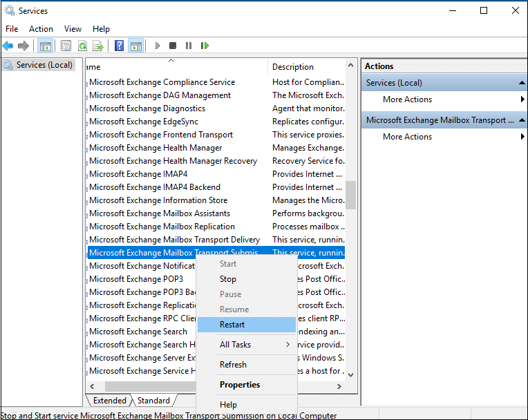This screenshot has width=528, height=420.
Task: Click the Restart Service toolbar icon
Action: 205,46
